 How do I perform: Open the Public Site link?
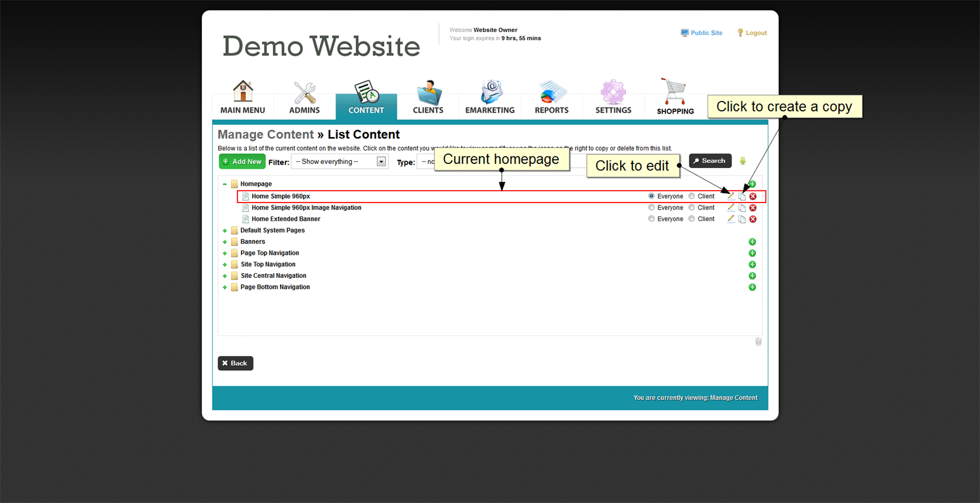[702, 33]
